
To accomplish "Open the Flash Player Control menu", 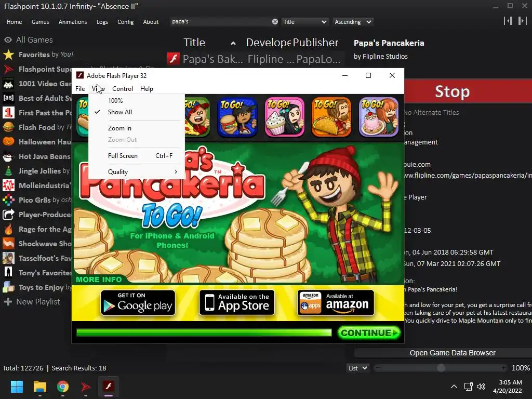I will 123,88.
